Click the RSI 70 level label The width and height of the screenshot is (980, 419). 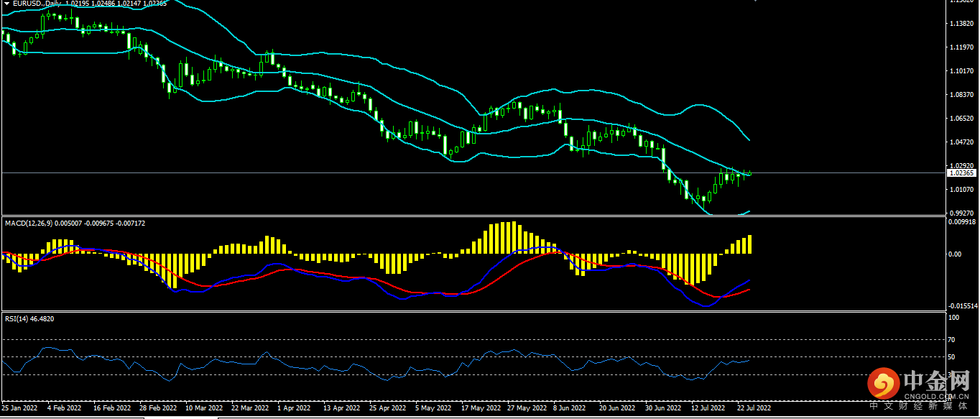pos(953,339)
